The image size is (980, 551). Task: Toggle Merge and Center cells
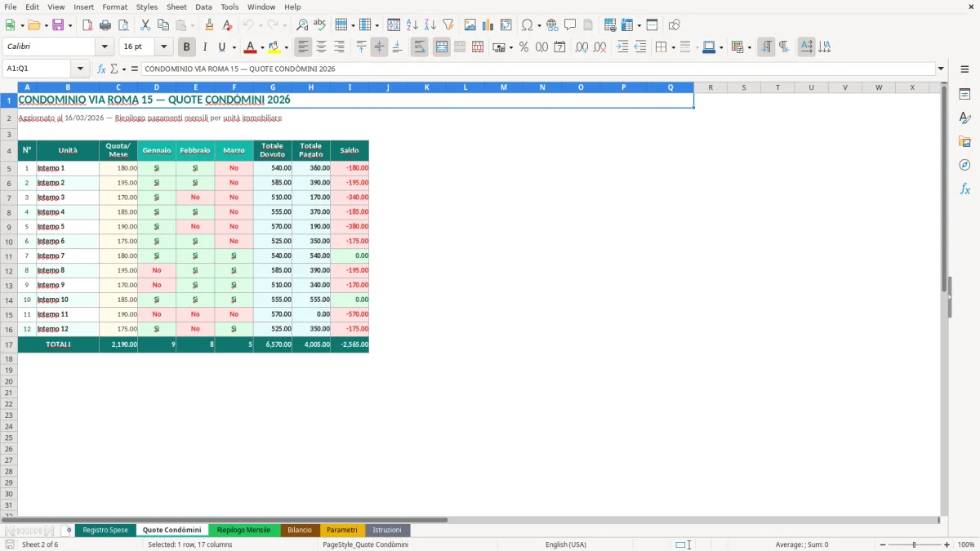[x=441, y=47]
